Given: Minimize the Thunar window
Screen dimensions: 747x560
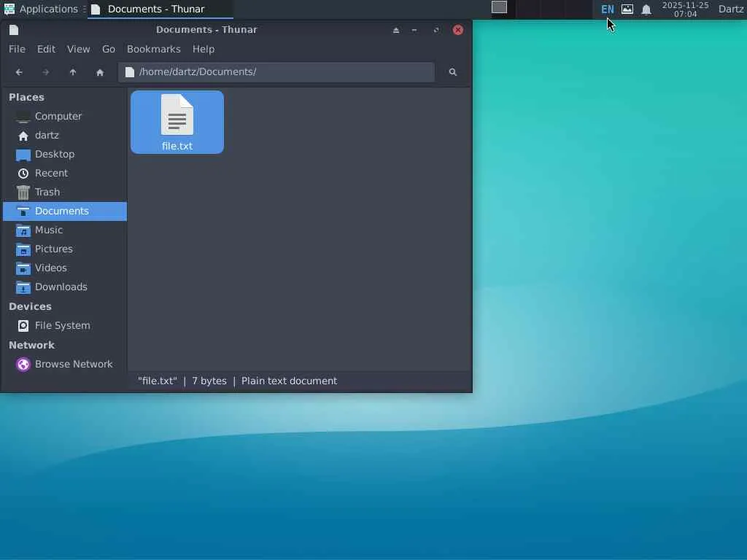Looking at the screenshot, I should (x=414, y=30).
